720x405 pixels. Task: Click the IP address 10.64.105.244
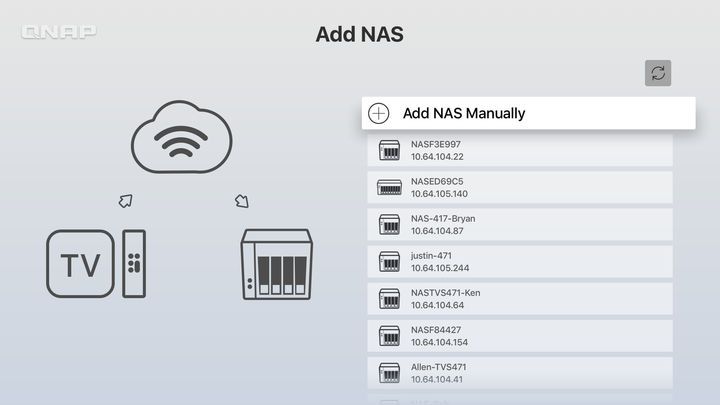pos(440,268)
